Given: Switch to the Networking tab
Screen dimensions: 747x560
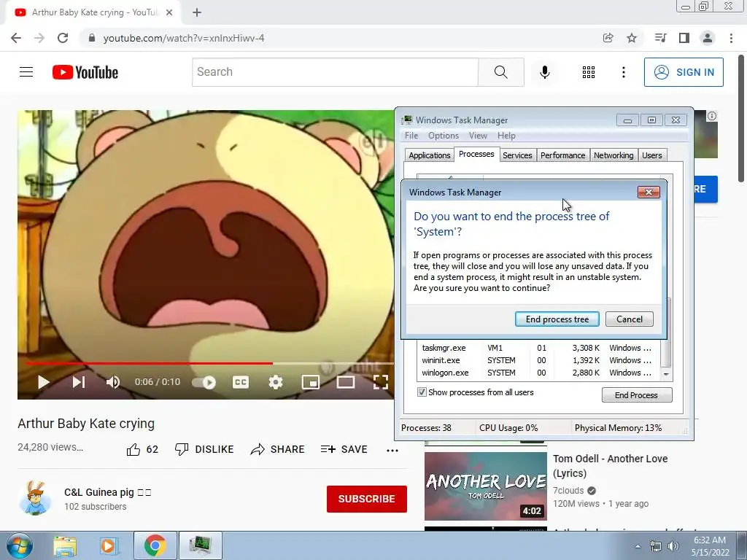Looking at the screenshot, I should click(614, 155).
